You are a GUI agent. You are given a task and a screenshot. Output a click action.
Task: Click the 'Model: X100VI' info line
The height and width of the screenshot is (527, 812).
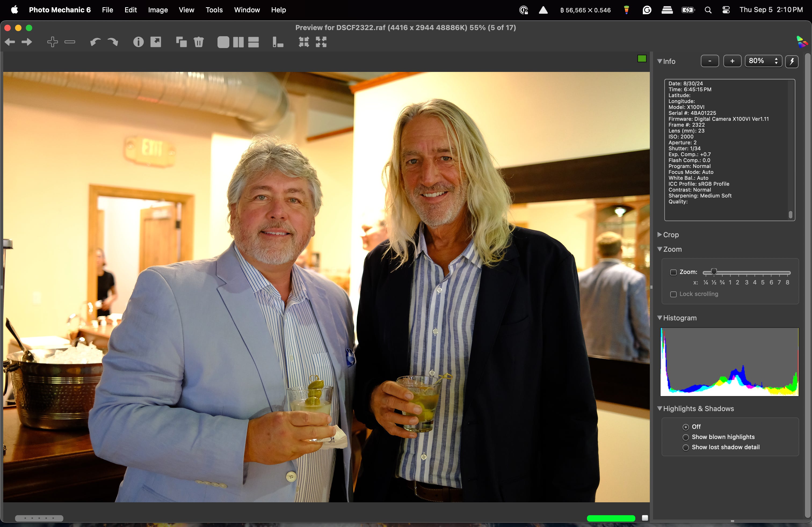pos(686,107)
